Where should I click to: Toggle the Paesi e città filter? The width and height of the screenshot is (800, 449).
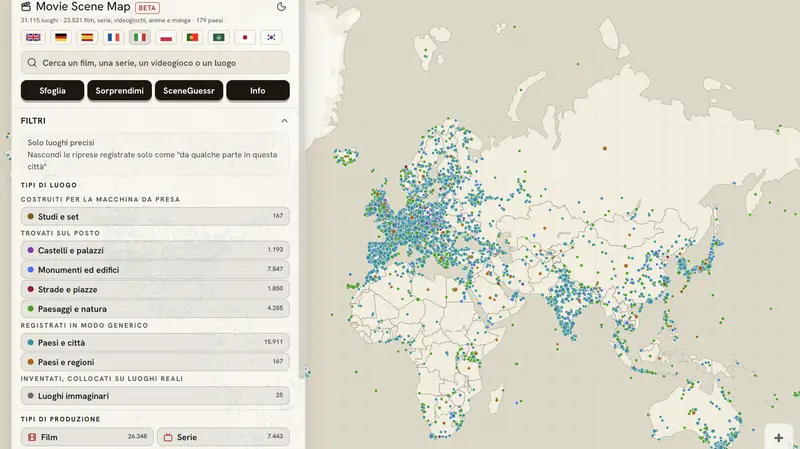[155, 342]
